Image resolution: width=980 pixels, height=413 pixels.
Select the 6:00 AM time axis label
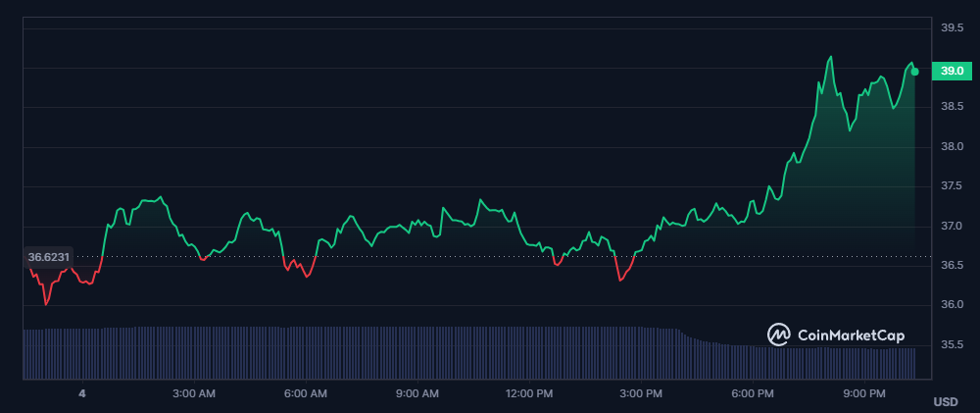tap(305, 393)
